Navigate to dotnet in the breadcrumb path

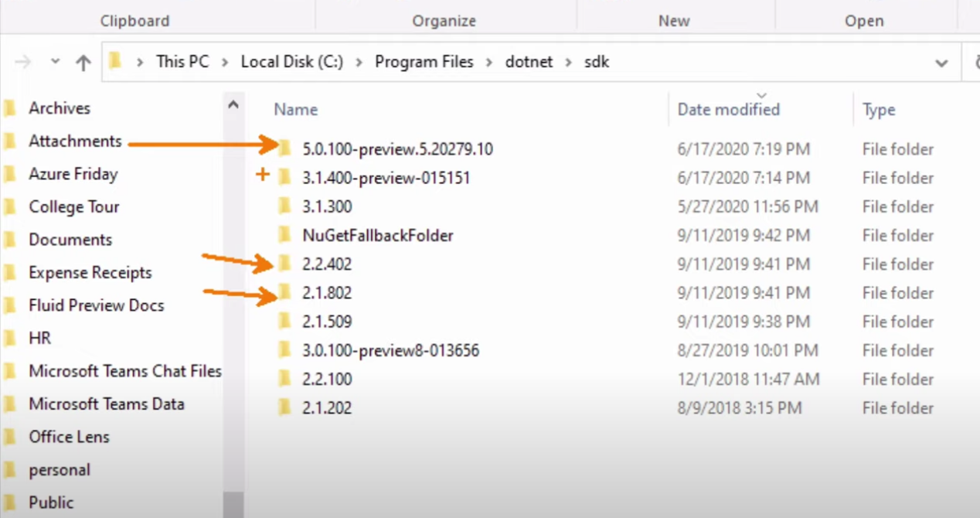pyautogui.click(x=529, y=61)
